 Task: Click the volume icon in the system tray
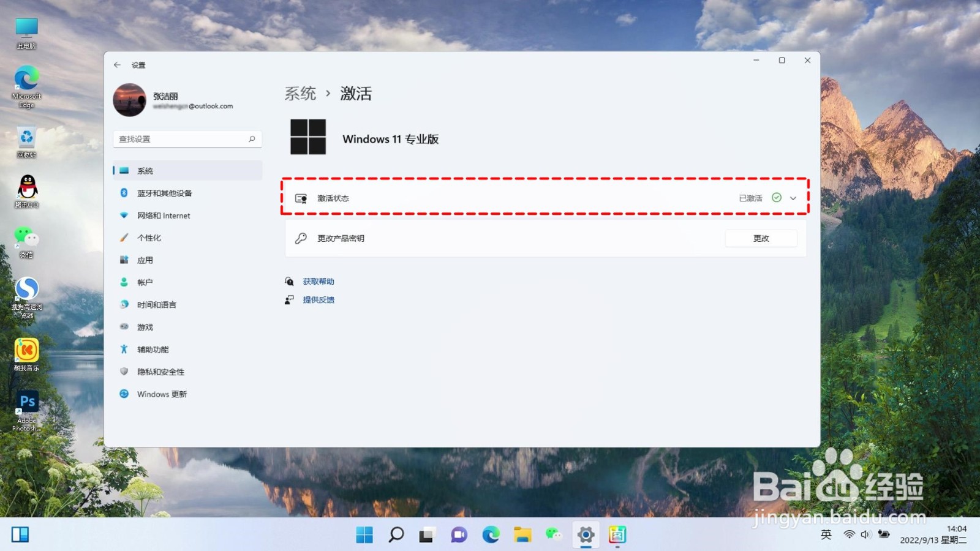point(865,534)
